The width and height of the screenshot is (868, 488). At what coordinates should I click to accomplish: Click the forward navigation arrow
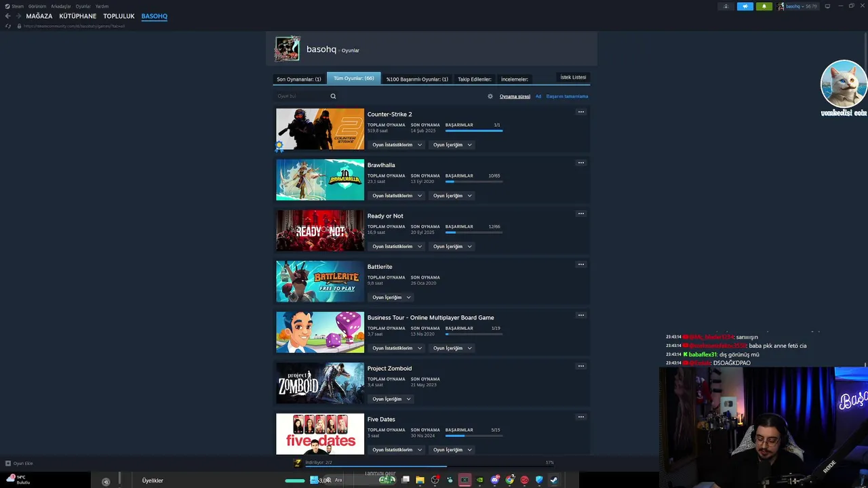tap(18, 16)
